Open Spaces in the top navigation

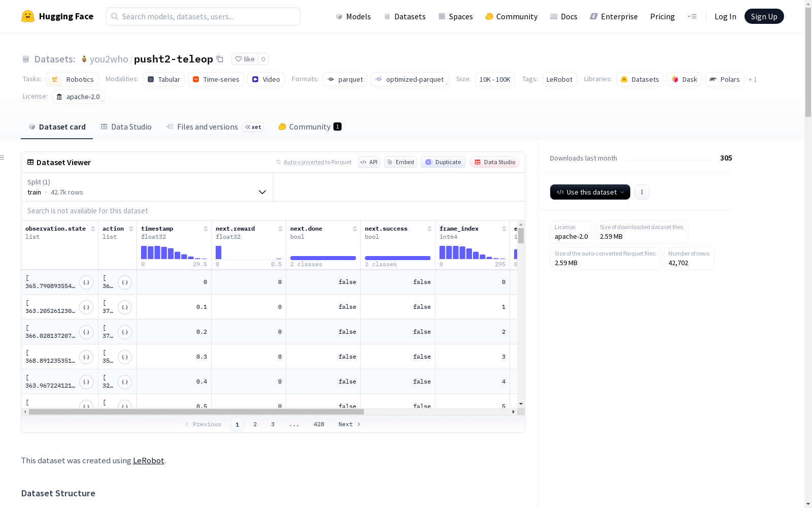[456, 16]
